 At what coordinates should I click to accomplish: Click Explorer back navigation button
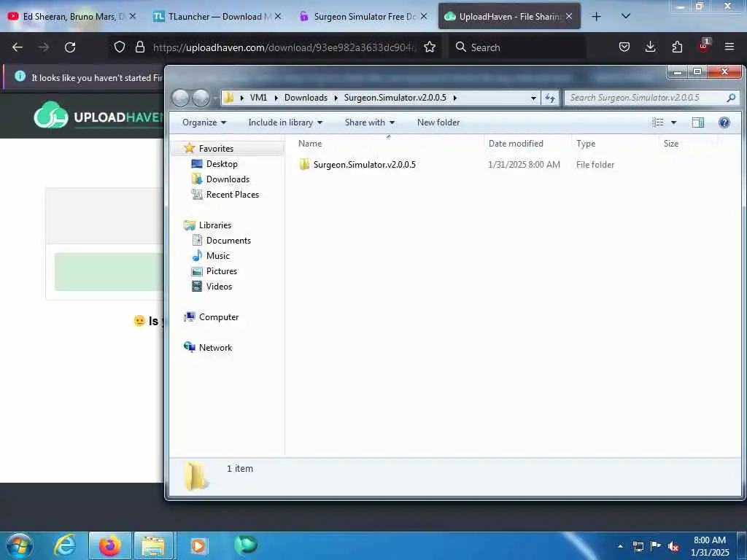pyautogui.click(x=181, y=98)
